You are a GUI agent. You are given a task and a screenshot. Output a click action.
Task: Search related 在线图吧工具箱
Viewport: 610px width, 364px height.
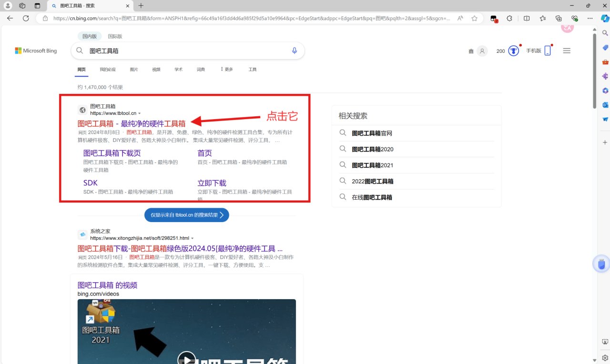(372, 197)
